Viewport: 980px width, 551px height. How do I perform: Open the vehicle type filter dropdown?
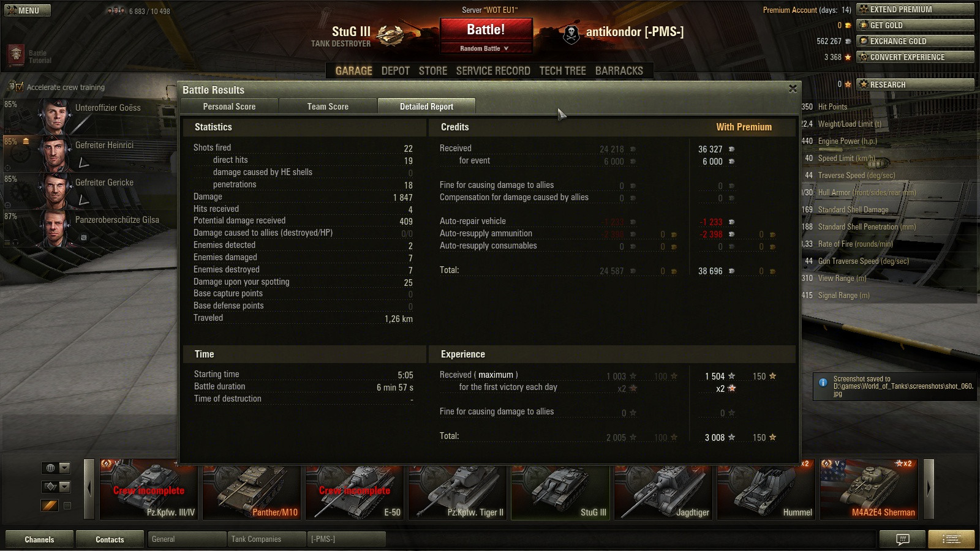(56, 487)
